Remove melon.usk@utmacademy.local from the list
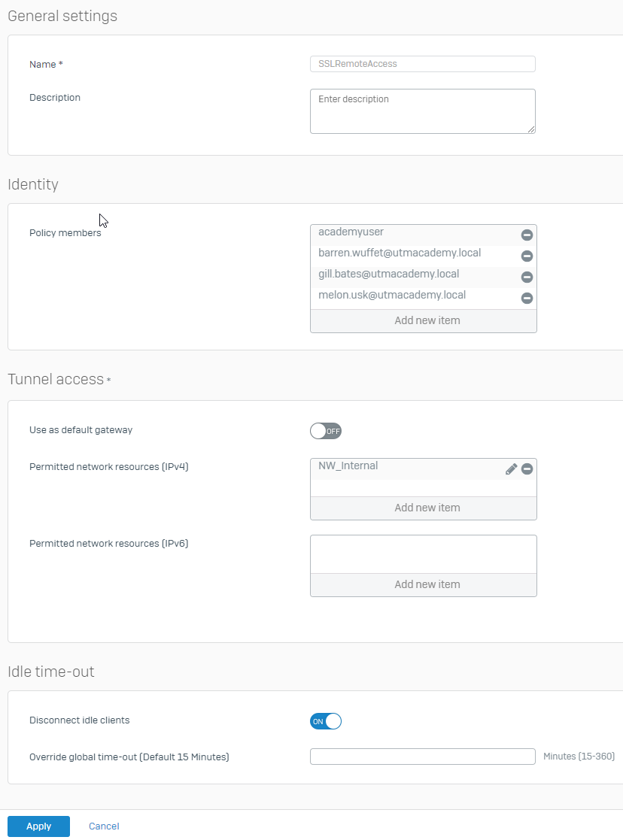 (527, 298)
